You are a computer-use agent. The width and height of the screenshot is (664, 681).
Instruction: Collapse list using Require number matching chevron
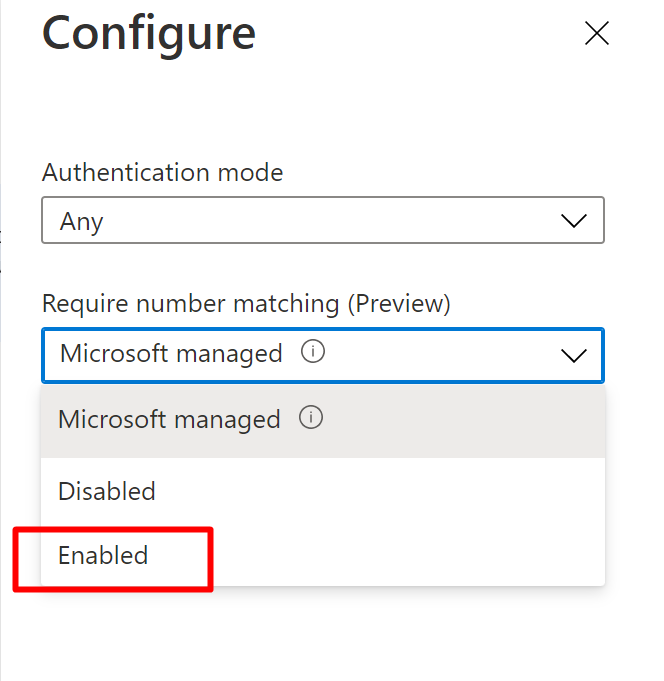pyautogui.click(x=574, y=355)
